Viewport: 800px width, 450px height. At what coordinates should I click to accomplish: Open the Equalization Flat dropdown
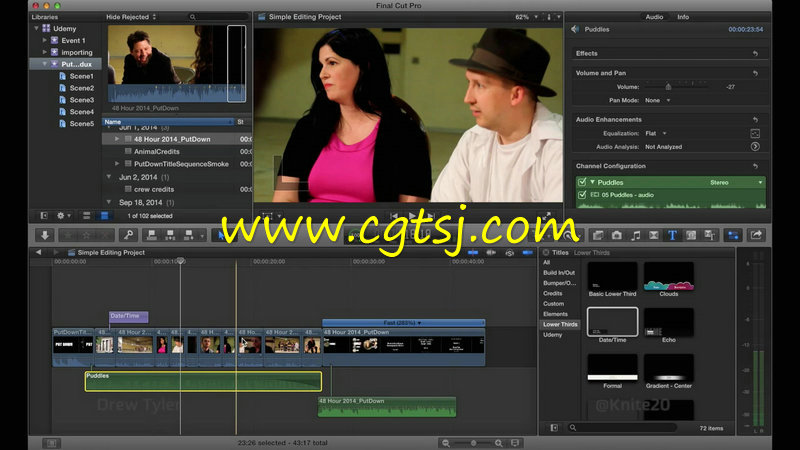pos(656,134)
